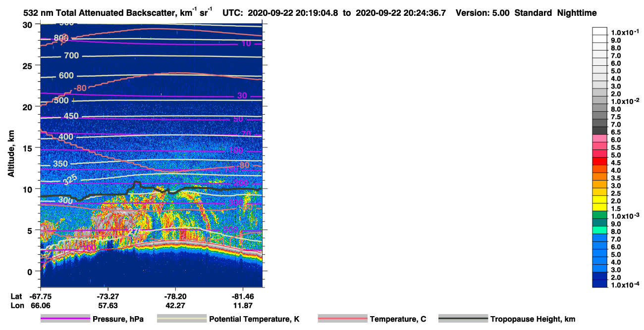Click the 'Lon' row label

coord(17,306)
